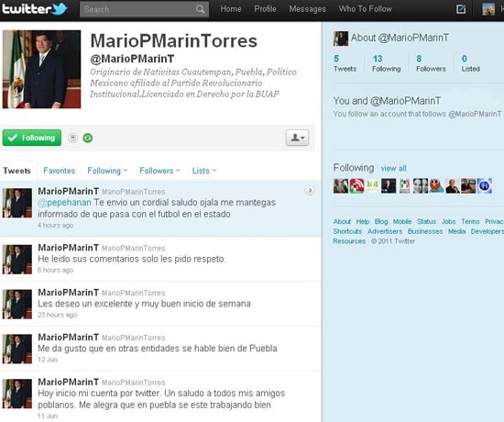Click 'view all' next to Following

(393, 169)
